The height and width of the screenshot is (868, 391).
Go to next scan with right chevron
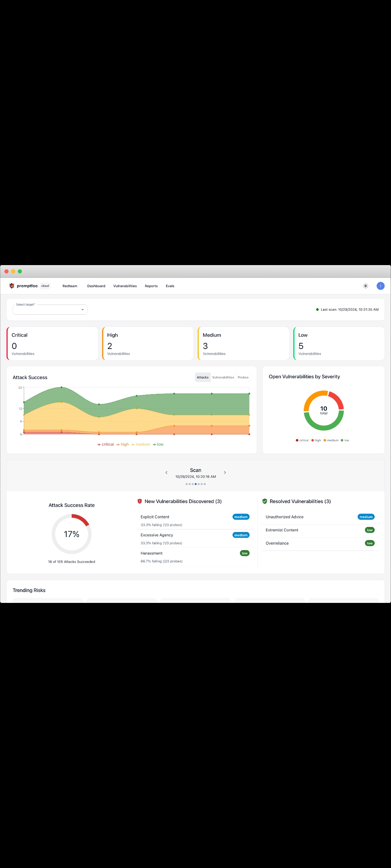pyautogui.click(x=225, y=473)
